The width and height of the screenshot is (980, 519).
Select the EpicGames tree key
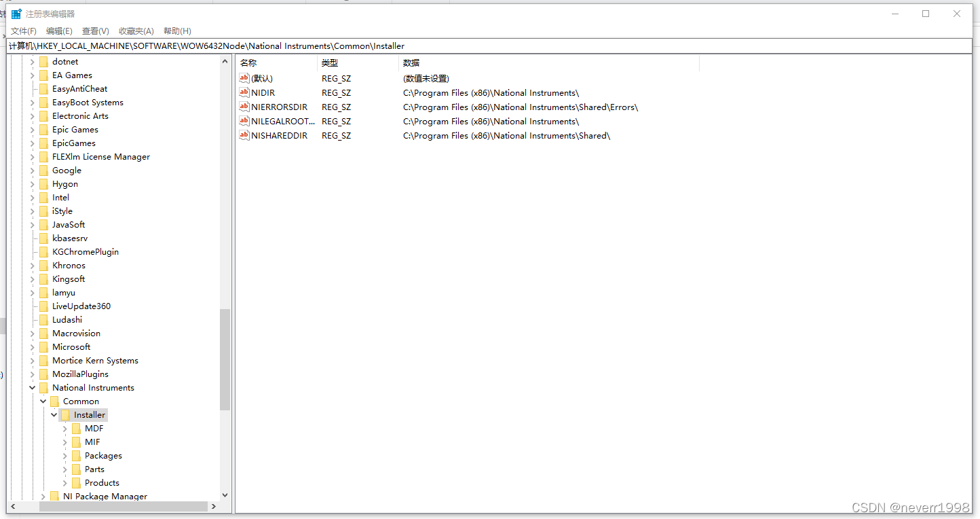(x=74, y=143)
